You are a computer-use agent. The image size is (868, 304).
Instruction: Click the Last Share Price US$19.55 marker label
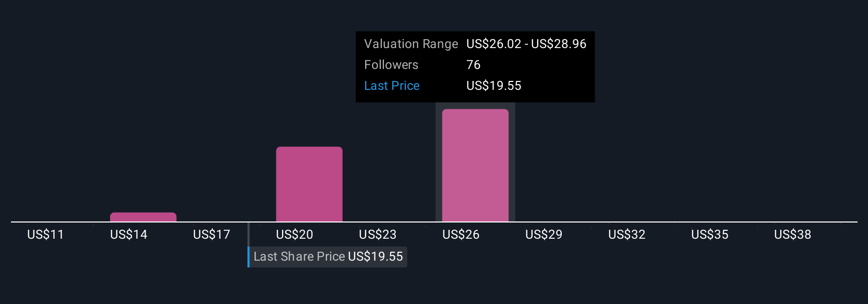tap(328, 256)
